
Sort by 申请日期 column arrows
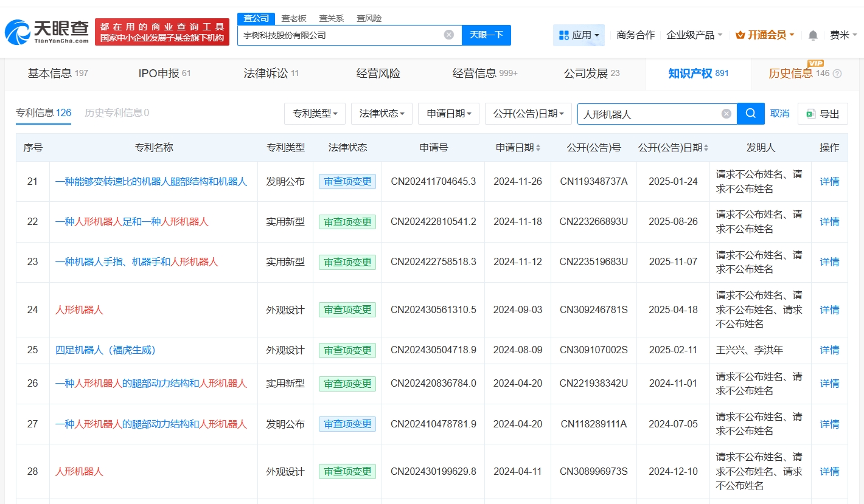(x=538, y=148)
